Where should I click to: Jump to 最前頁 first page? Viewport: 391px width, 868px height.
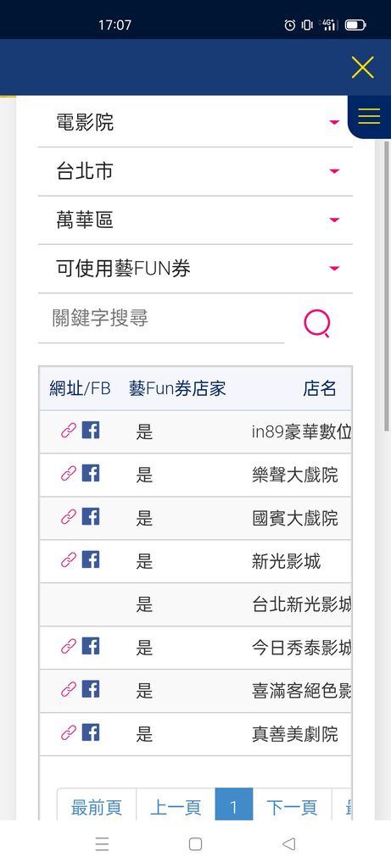(97, 807)
